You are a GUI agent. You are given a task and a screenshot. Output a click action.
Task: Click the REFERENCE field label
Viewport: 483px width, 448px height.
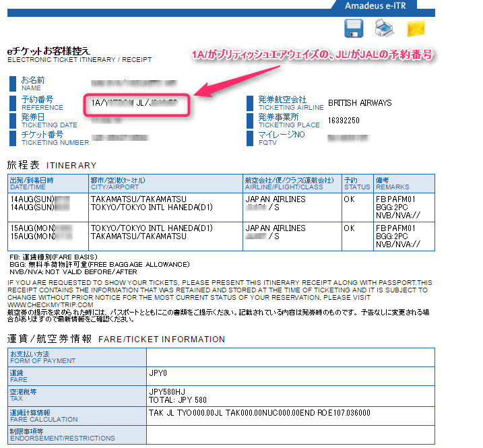point(42,107)
